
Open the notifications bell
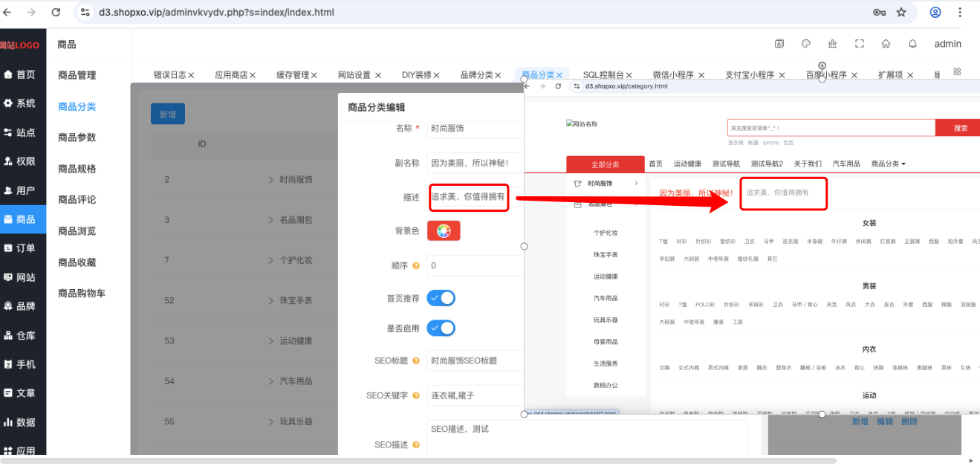[x=912, y=44]
